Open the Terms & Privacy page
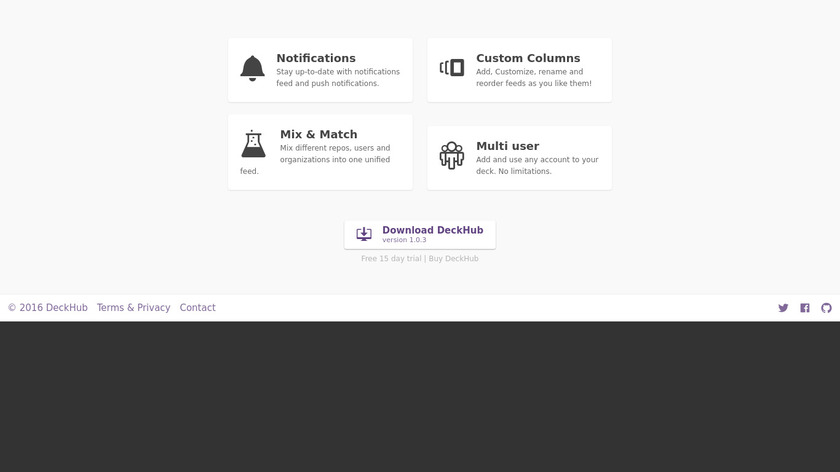Viewport: 840px width, 472px height. (133, 308)
